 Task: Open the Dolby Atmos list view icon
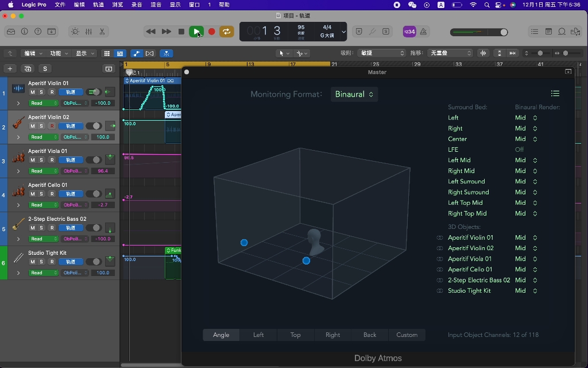(x=555, y=94)
